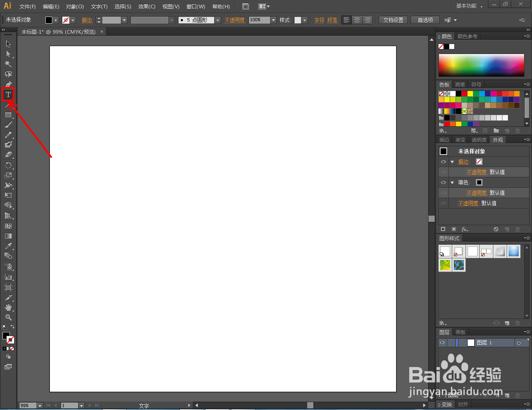Image resolution: width=532 pixels, height=410 pixels.
Task: Select the Gradient tool
Action: (8, 236)
